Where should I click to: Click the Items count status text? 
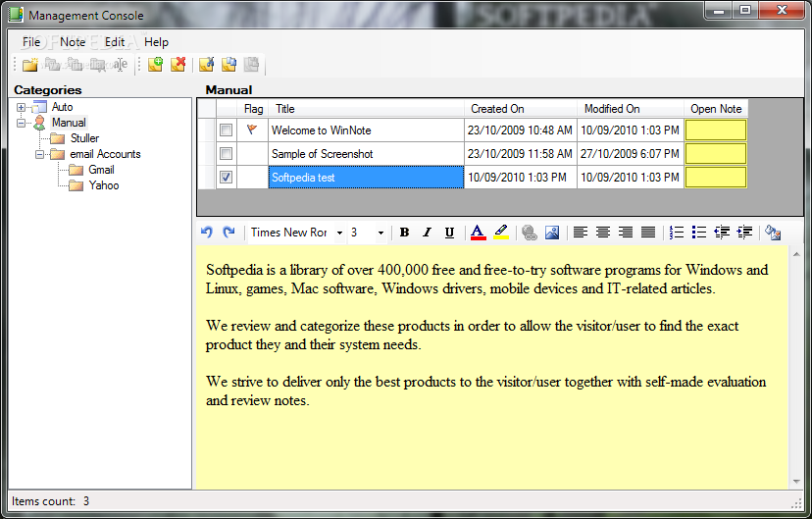[51, 501]
